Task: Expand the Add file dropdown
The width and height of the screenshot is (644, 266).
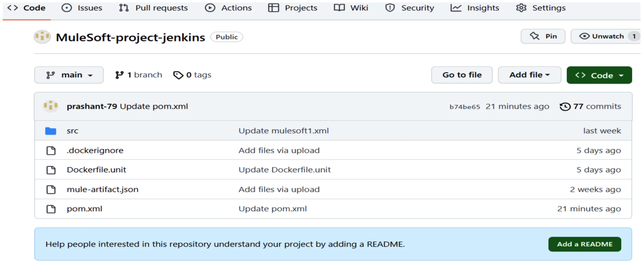Action: pyautogui.click(x=530, y=75)
